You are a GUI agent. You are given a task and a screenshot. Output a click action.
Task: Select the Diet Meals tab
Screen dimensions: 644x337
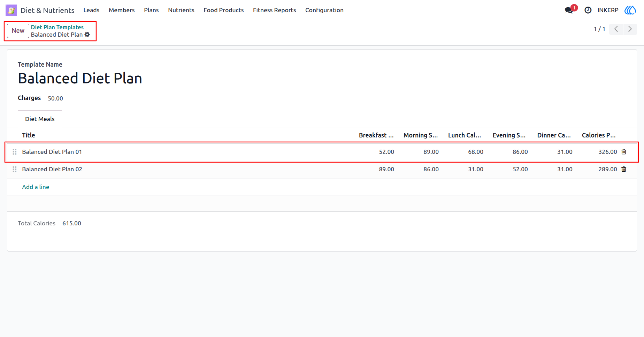click(x=40, y=119)
